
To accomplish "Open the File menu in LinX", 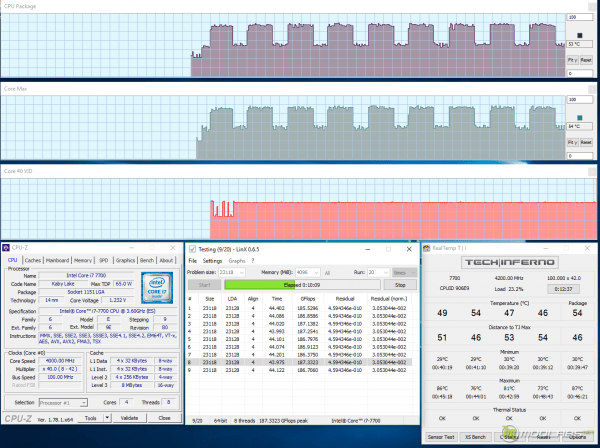I will tap(192, 261).
